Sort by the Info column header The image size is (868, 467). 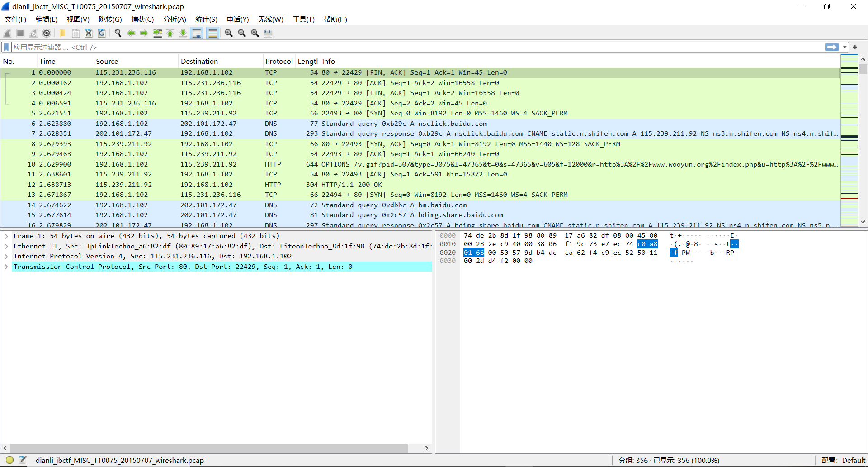point(579,62)
